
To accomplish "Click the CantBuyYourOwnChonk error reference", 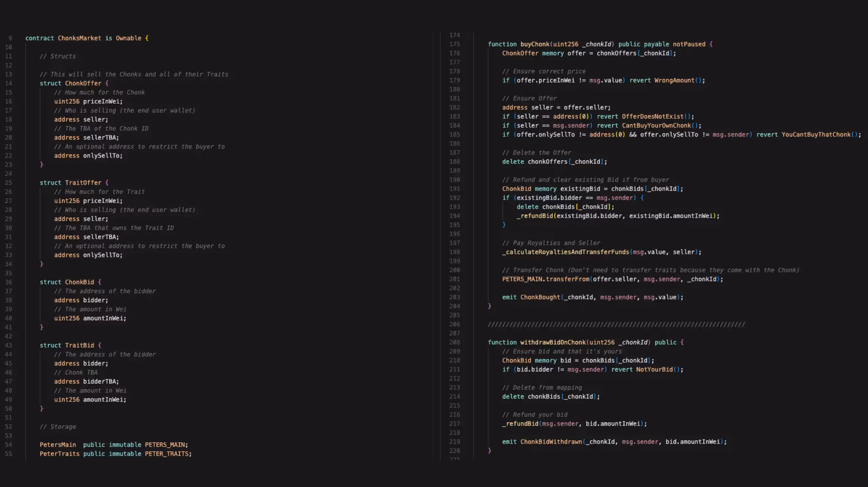I will pos(656,125).
